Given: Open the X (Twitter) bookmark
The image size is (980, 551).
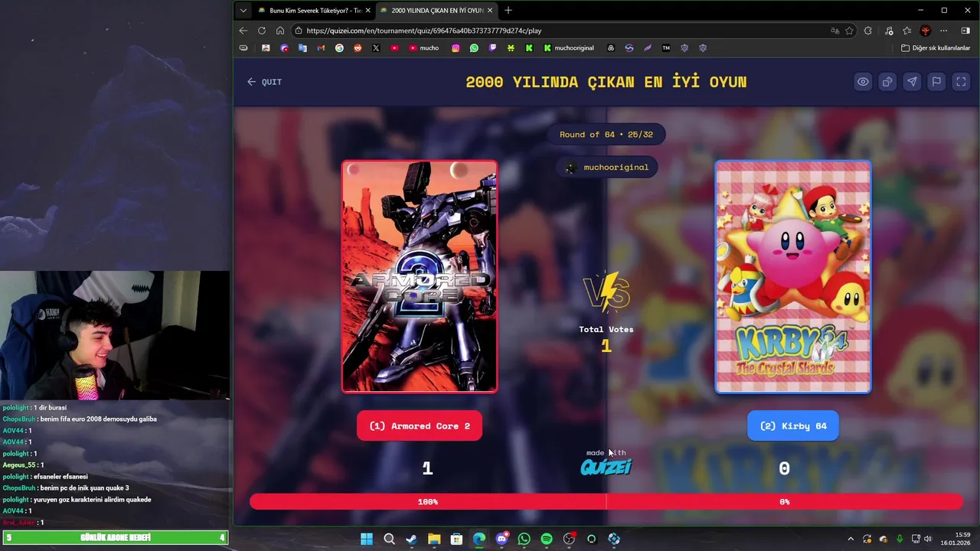Looking at the screenshot, I should point(376,48).
